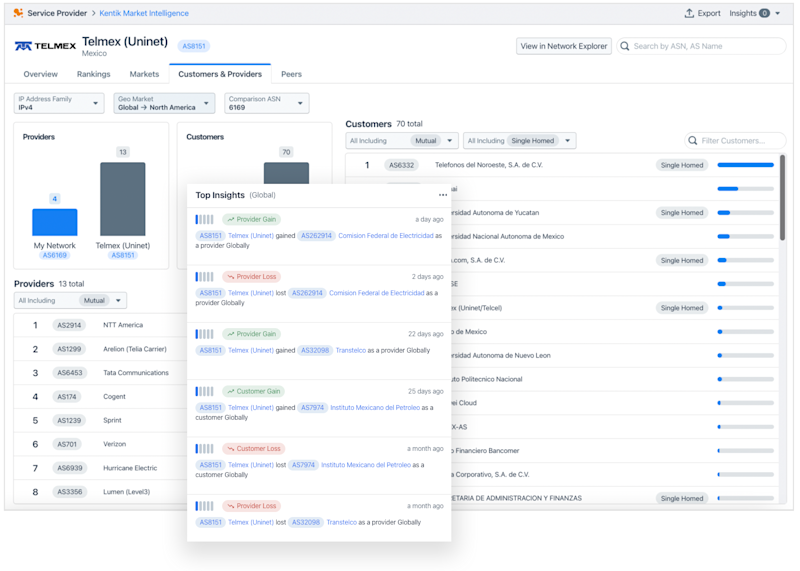This screenshot has height=571, width=800.
Task: Focus the Search by ASN, AS Name field
Action: 702,46
